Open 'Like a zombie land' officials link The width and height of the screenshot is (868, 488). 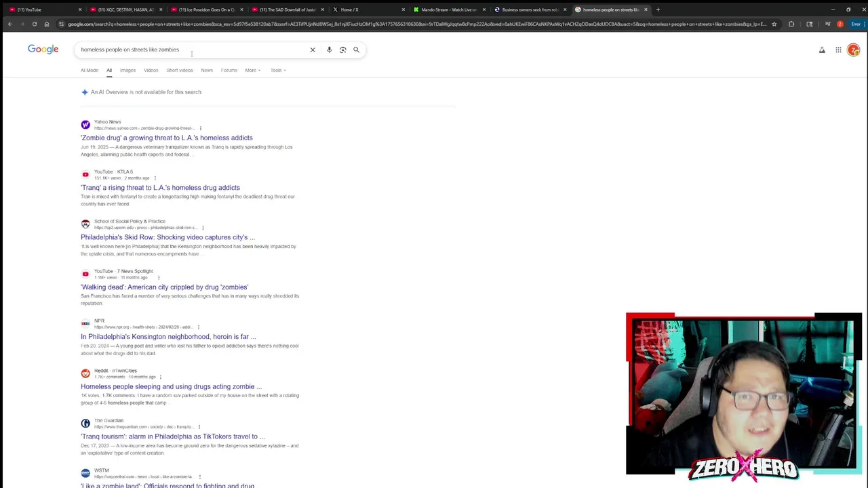pos(167,485)
